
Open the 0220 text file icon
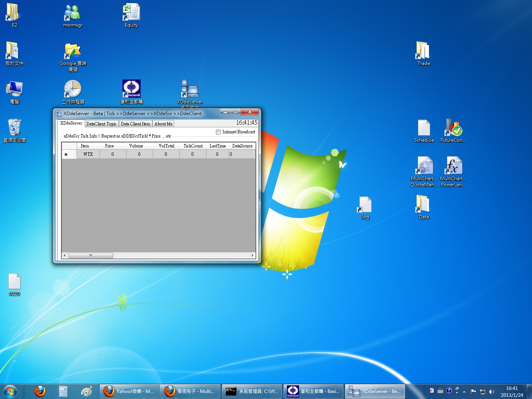tap(14, 284)
